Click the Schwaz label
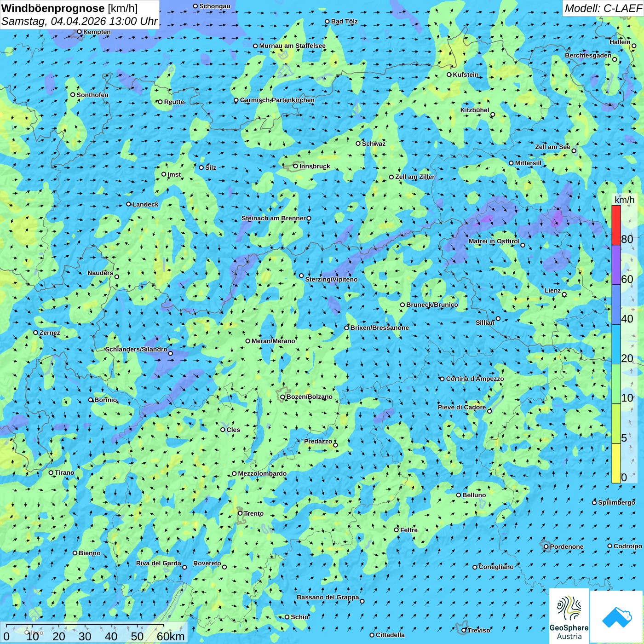Image resolution: width=644 pixels, height=644 pixels. coord(374,144)
